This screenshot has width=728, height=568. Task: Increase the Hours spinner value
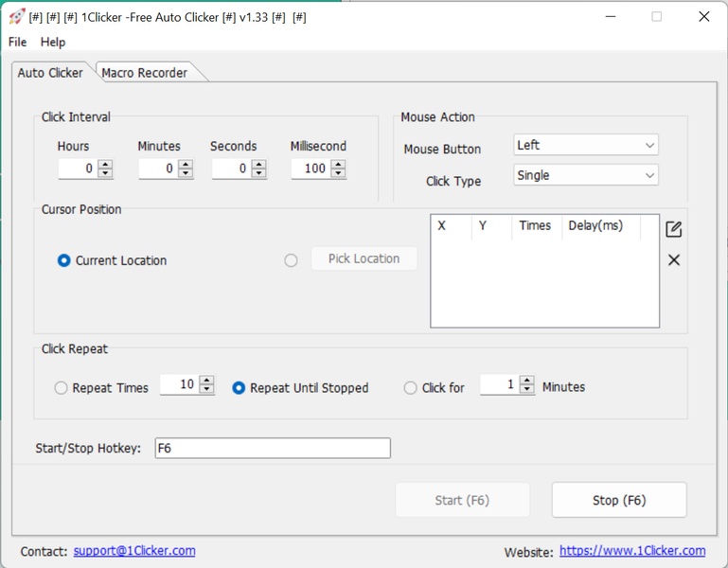pos(105,164)
